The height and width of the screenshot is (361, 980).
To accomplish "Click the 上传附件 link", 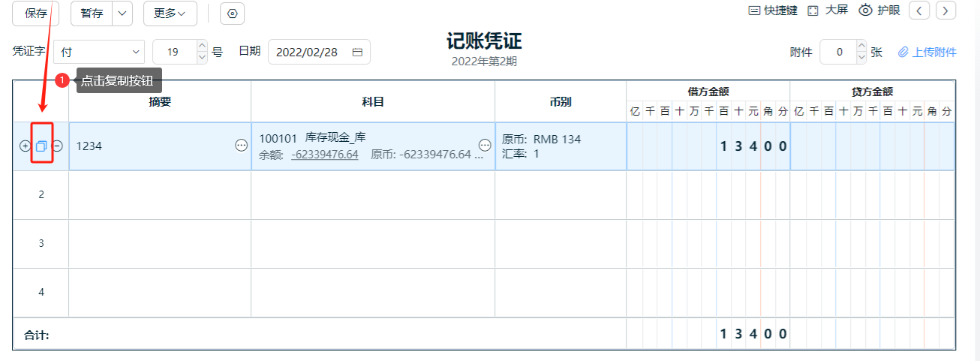I will [927, 53].
